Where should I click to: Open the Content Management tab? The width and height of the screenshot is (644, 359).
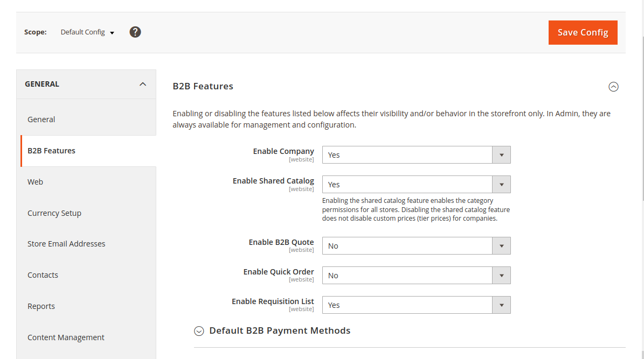[66, 337]
